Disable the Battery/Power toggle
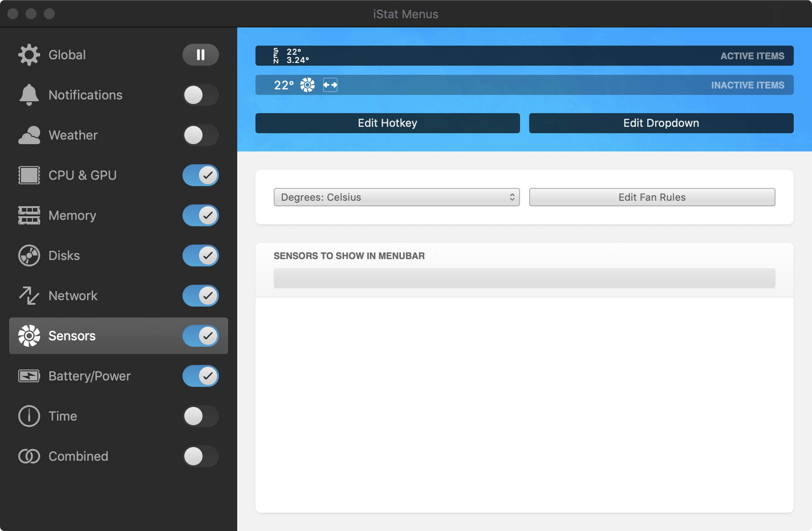The image size is (812, 531). pos(201,376)
